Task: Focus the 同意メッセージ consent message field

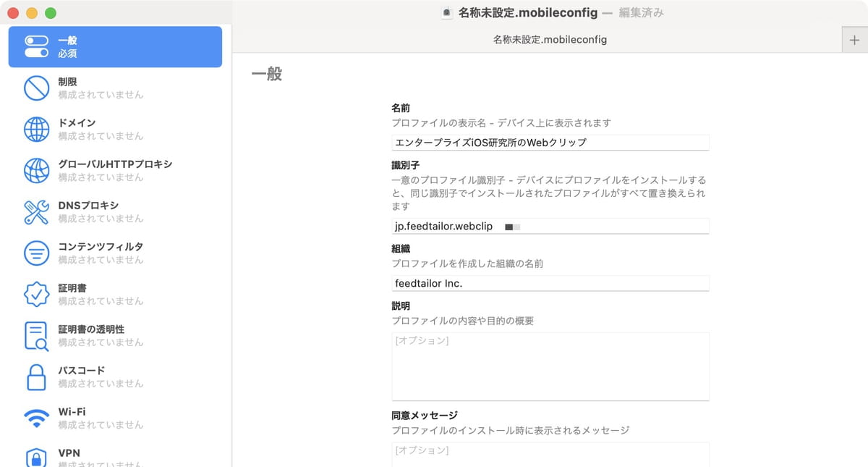Action: pyautogui.click(x=550, y=455)
